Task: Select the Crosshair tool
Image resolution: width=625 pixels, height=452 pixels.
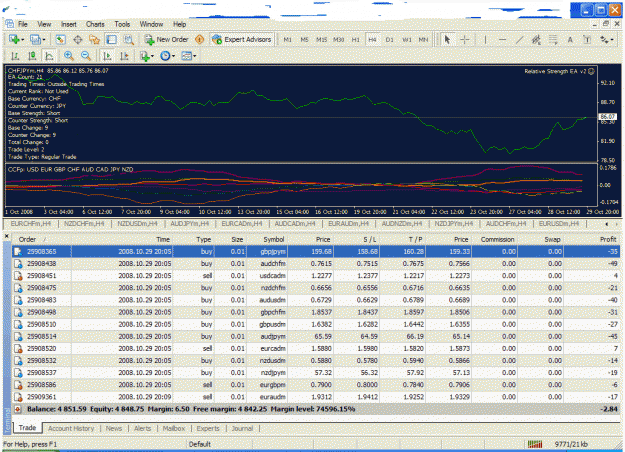Action: tap(465, 39)
